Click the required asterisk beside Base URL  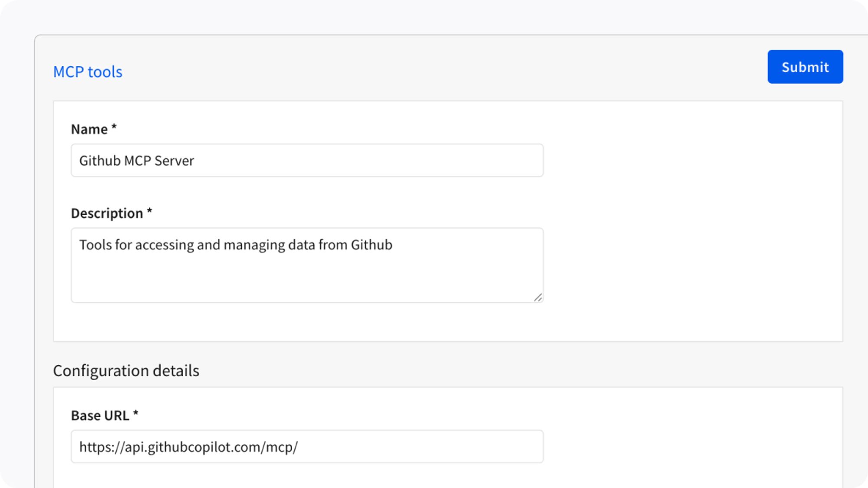tap(135, 413)
